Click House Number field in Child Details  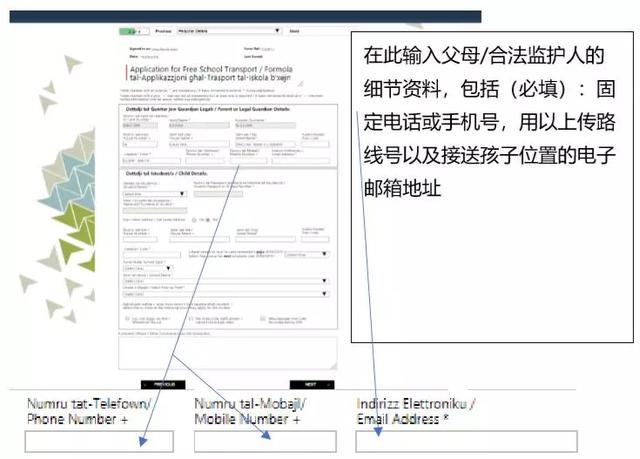(x=140, y=239)
